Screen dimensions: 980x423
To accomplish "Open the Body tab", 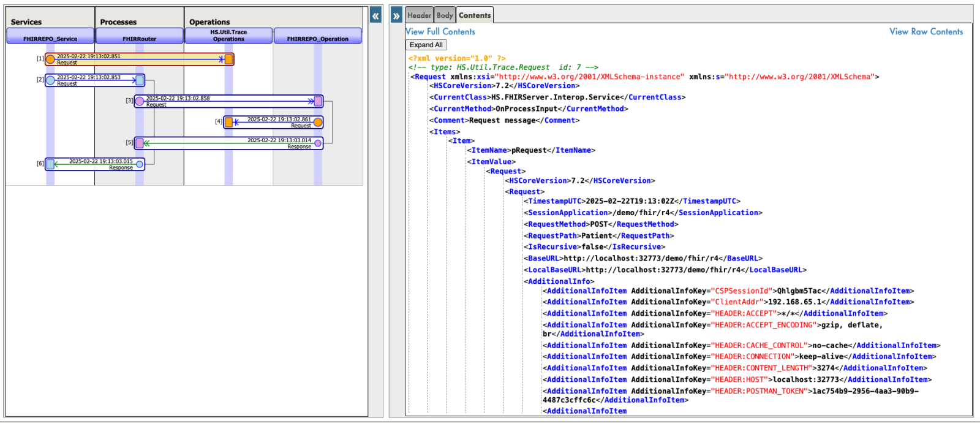I will [445, 15].
